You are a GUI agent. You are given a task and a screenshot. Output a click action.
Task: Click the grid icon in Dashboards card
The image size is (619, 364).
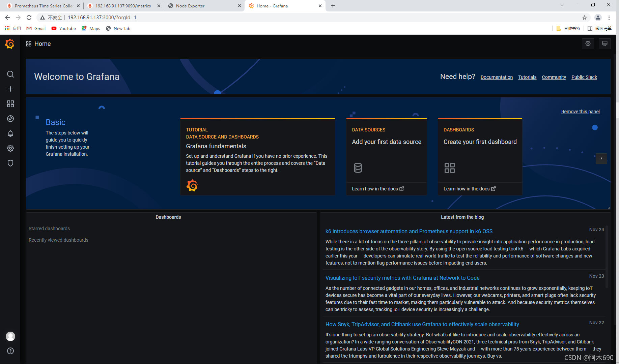point(450,168)
